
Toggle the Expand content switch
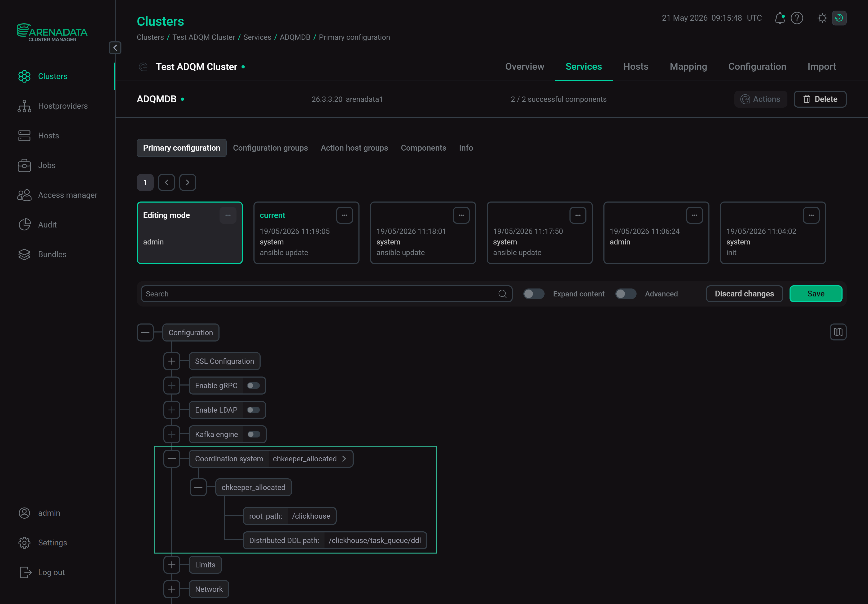coord(534,294)
